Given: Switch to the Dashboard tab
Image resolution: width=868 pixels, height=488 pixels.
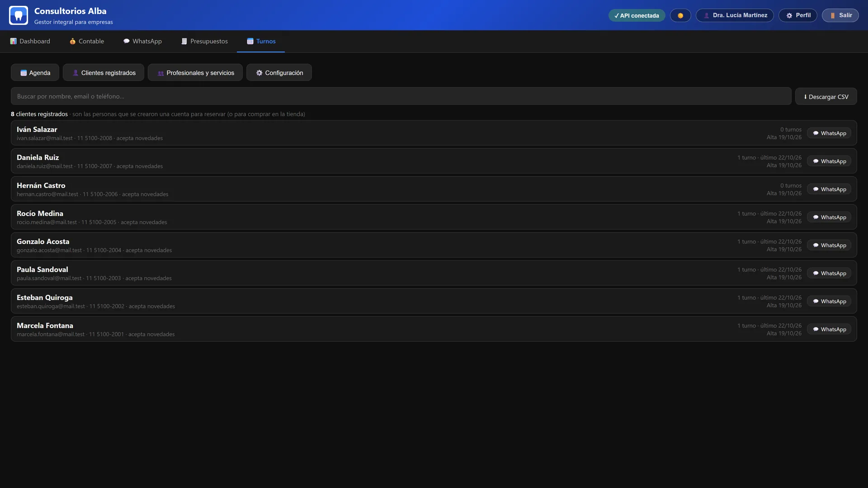Looking at the screenshot, I should [x=30, y=41].
